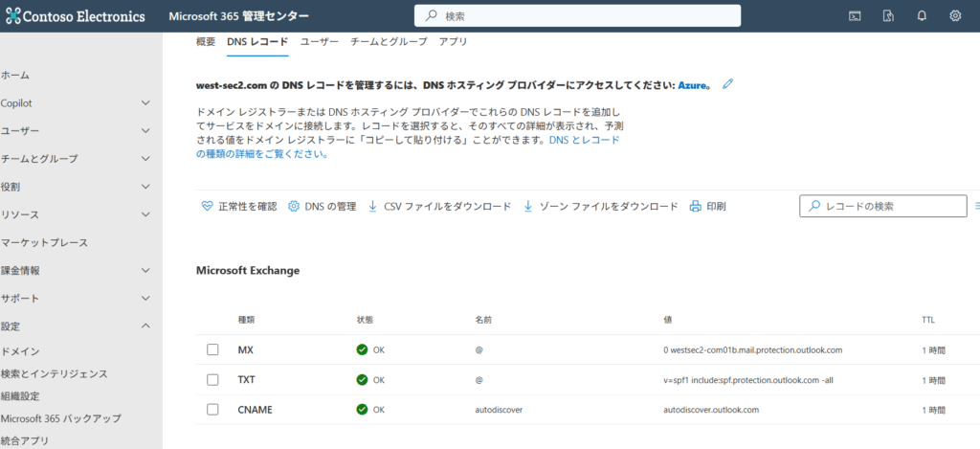This screenshot has height=449, width=980.
Task: Open the Azure hosting provider link
Action: 692,85
